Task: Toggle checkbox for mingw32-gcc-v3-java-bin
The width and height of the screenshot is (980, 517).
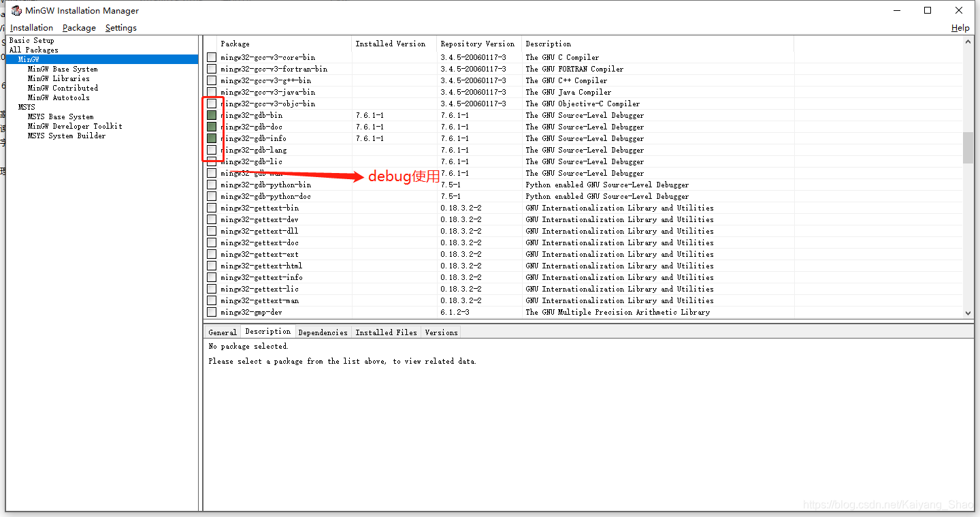Action: [212, 92]
